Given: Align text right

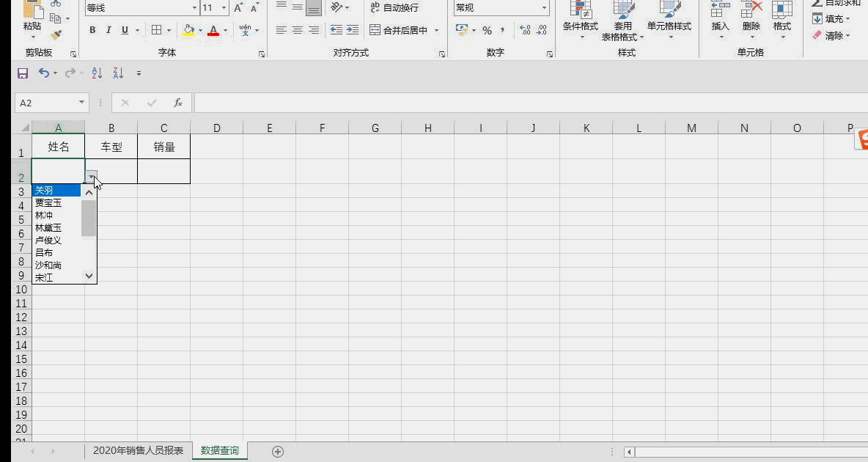Looking at the screenshot, I should coord(313,30).
